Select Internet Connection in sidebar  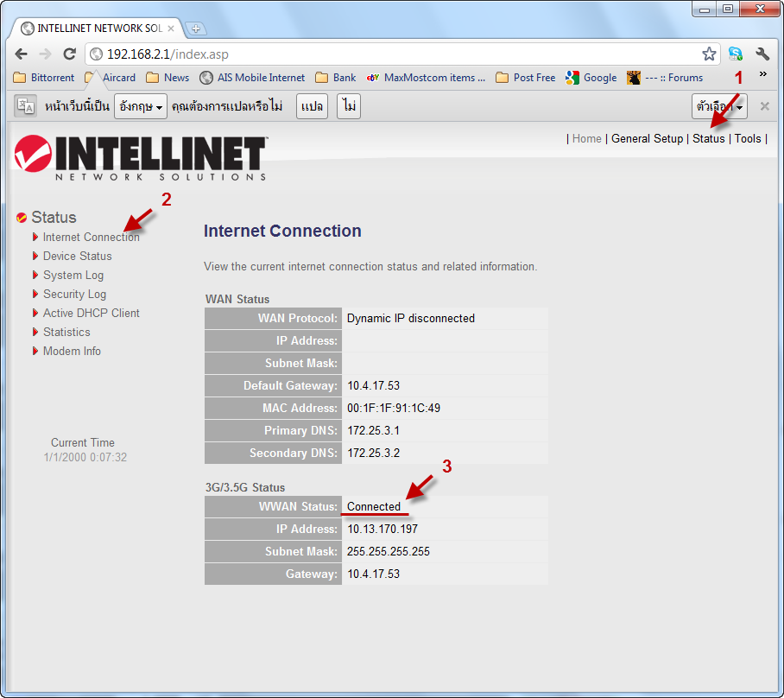pyautogui.click(x=91, y=238)
